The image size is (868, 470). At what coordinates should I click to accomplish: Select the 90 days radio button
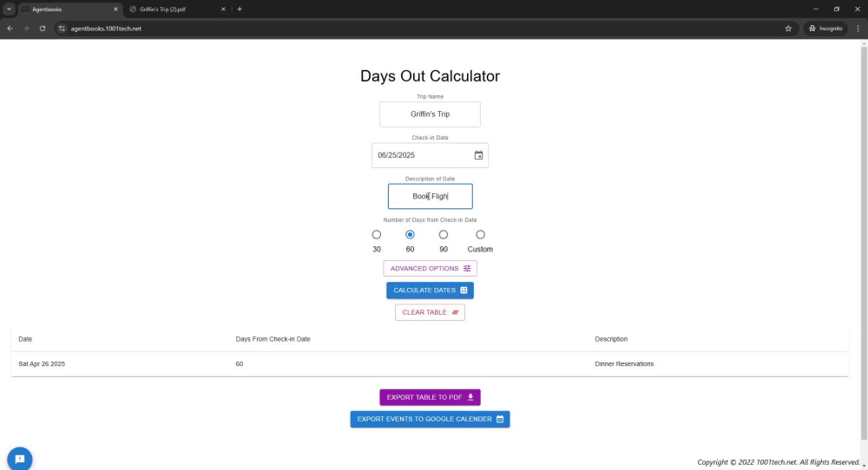(x=444, y=234)
